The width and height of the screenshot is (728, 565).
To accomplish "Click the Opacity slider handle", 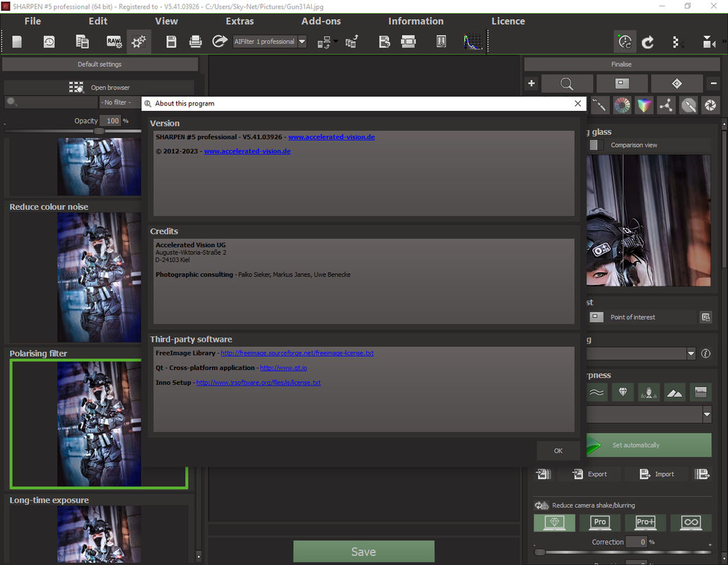I will 99,131.
